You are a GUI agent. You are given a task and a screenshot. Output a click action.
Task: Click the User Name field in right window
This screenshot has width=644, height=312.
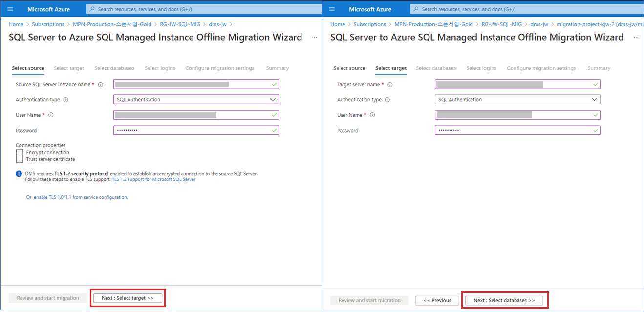click(x=517, y=115)
